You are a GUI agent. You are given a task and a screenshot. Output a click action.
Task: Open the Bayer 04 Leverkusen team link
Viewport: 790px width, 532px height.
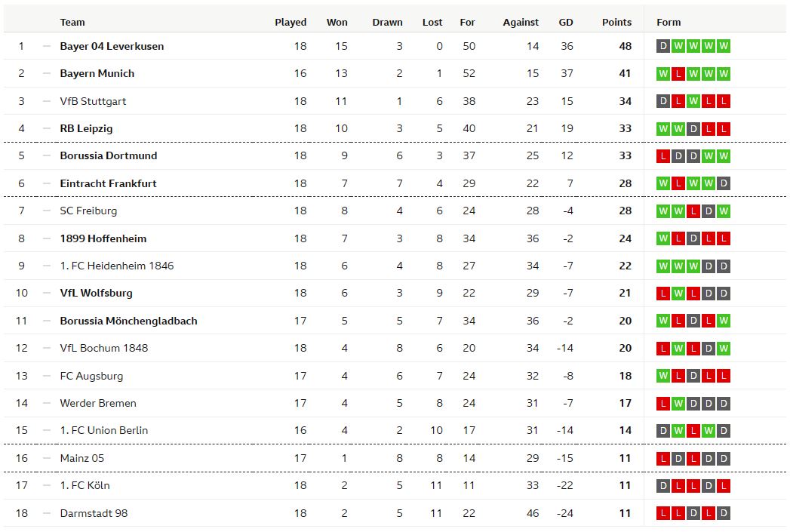[x=112, y=46]
